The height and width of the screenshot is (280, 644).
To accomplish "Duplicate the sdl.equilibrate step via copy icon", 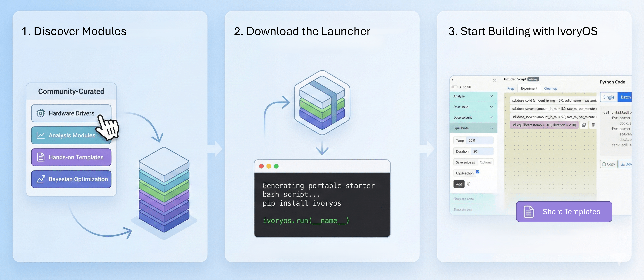I will pyautogui.click(x=584, y=125).
